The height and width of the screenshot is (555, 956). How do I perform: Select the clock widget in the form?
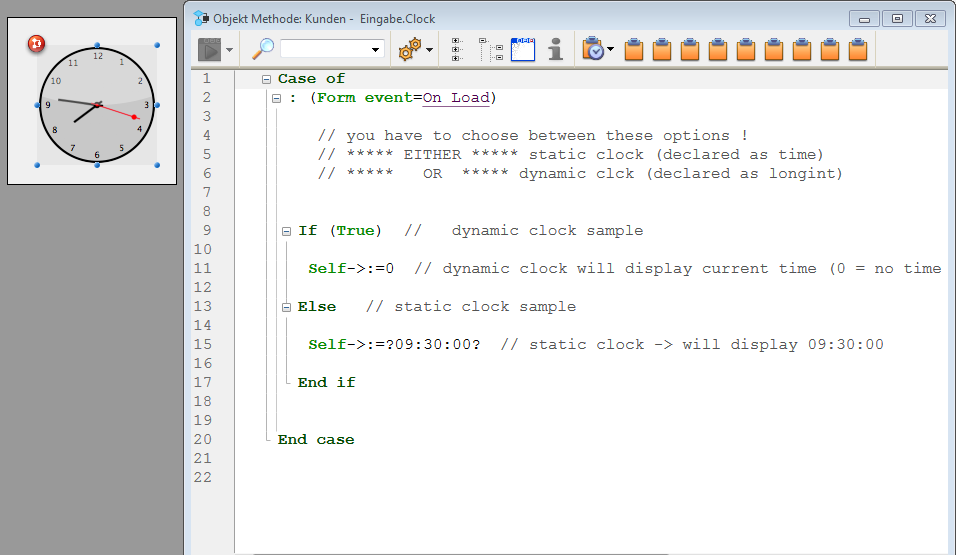[x=97, y=105]
